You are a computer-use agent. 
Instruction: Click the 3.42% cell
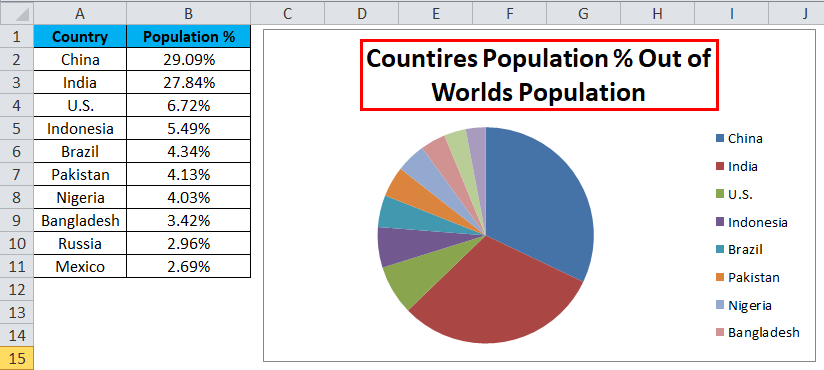click(189, 221)
